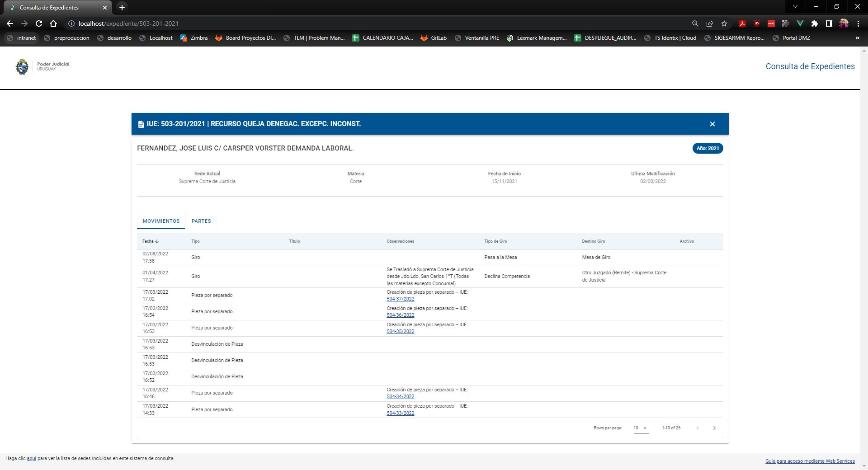Open the linked expediente 504-37/2022

point(400,299)
